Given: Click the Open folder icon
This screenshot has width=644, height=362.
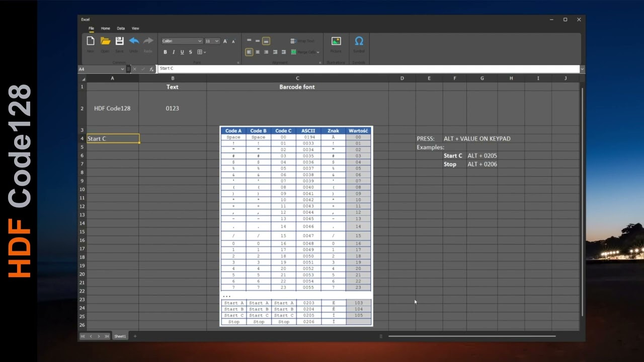Looking at the screenshot, I should point(105,41).
